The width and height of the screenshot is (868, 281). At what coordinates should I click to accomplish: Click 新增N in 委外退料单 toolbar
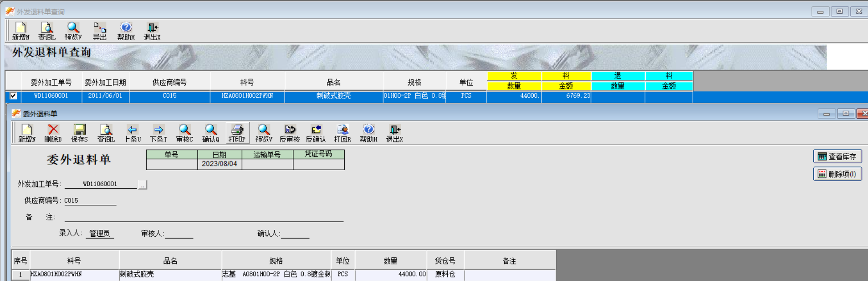27,133
